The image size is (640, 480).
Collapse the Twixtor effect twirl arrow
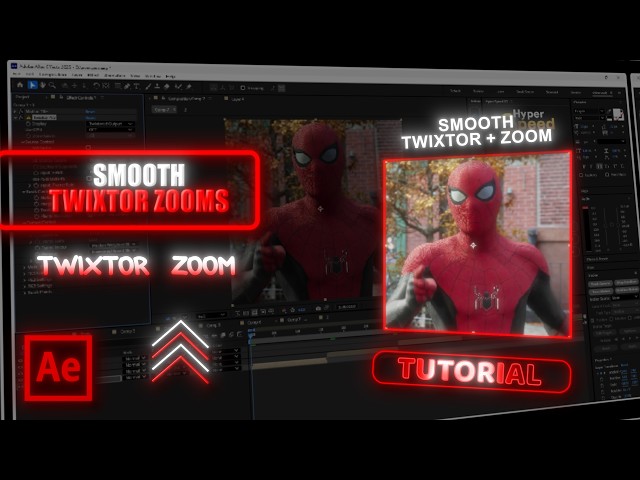coord(16,117)
